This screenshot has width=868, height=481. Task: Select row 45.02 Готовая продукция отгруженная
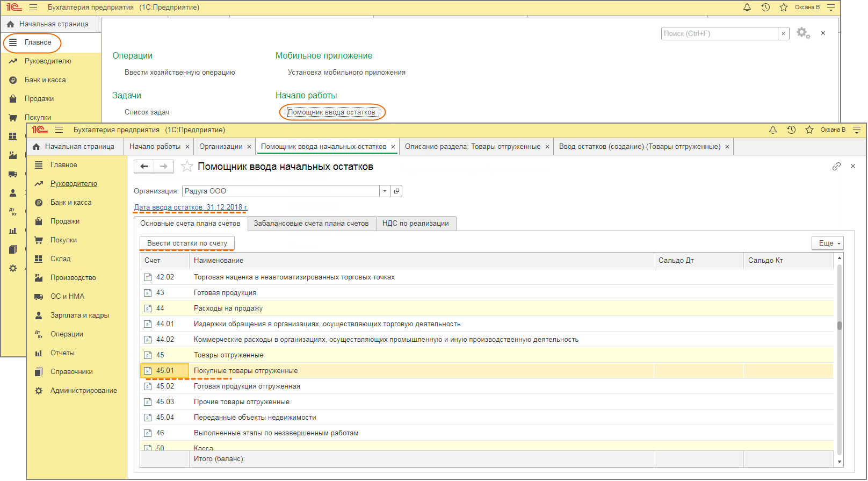tap(487, 386)
